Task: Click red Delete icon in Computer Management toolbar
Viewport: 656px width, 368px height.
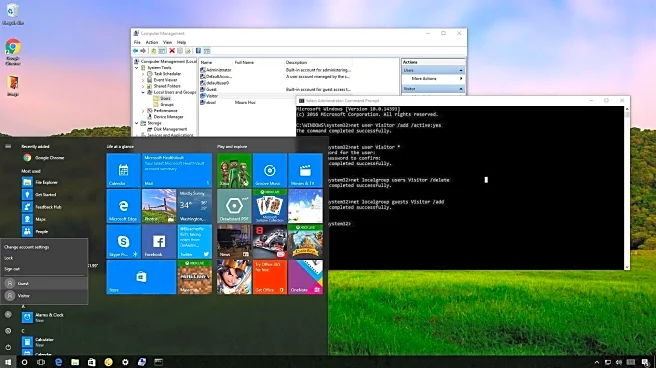Action: pos(172,51)
